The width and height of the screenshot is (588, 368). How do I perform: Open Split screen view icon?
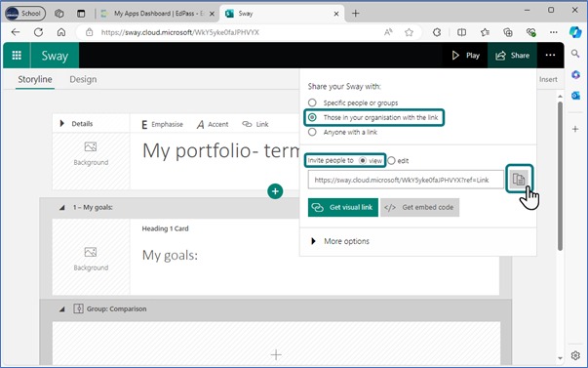tap(461, 32)
